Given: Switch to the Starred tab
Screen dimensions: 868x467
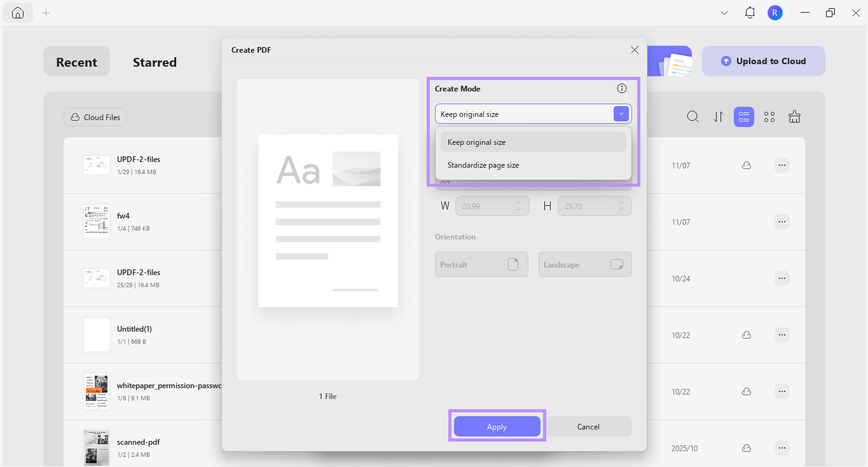Looking at the screenshot, I should pyautogui.click(x=154, y=62).
